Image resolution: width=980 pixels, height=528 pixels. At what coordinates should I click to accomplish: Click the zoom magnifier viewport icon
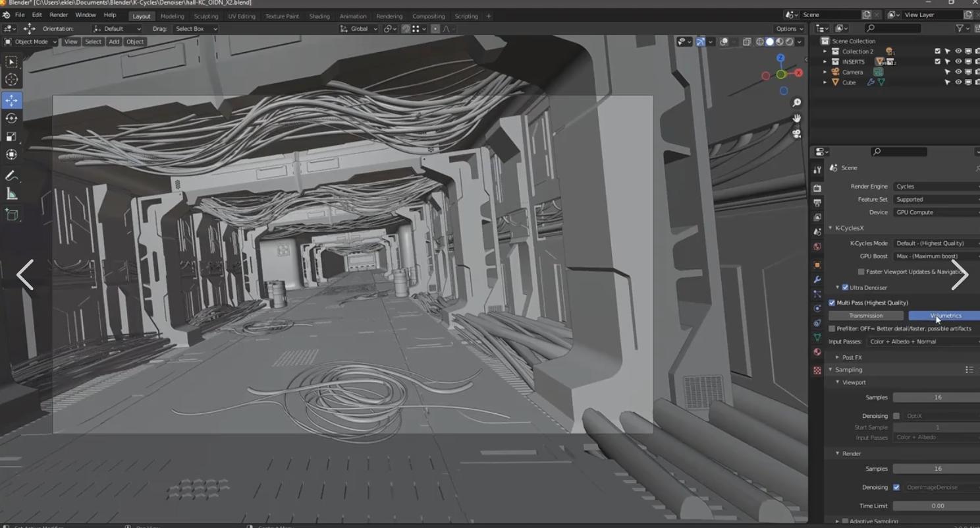click(797, 103)
